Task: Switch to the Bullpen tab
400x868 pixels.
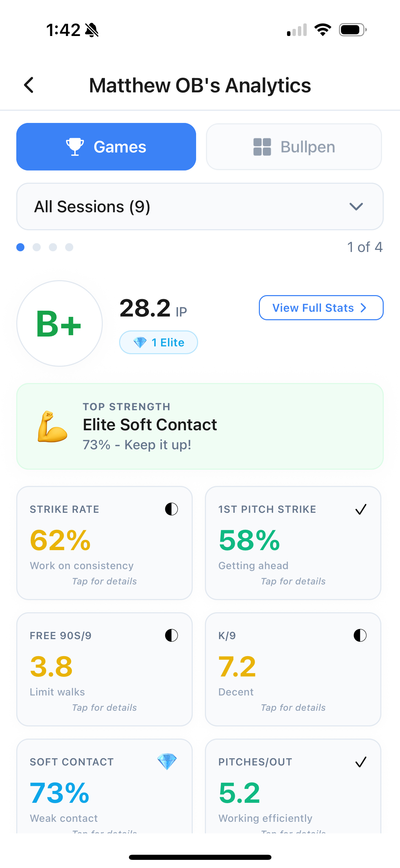Action: [293, 146]
